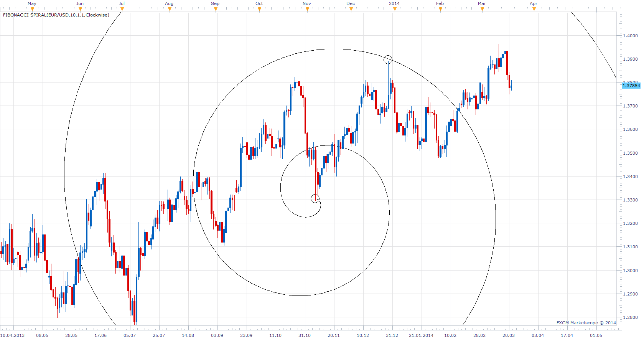Click the 1.3400 price axis label

[x=630, y=177]
